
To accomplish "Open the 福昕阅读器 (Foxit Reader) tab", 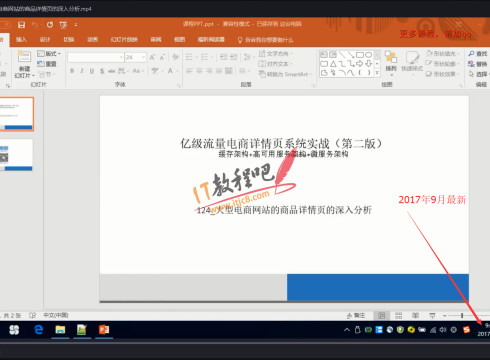I will (211, 40).
